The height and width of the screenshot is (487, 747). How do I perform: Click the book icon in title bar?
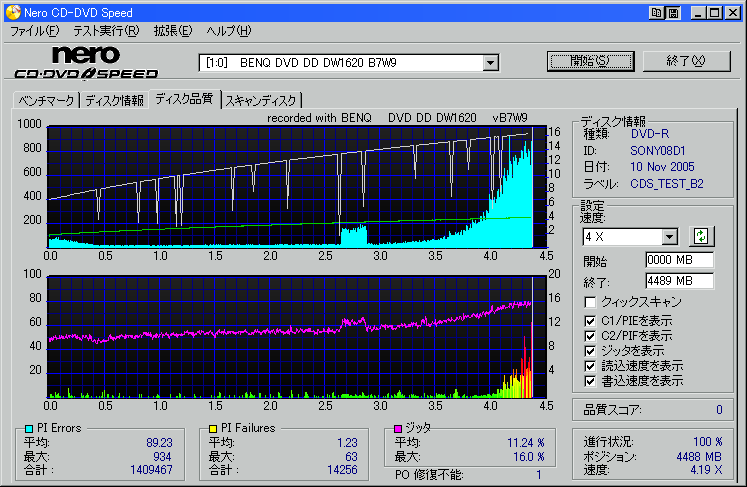(656, 12)
